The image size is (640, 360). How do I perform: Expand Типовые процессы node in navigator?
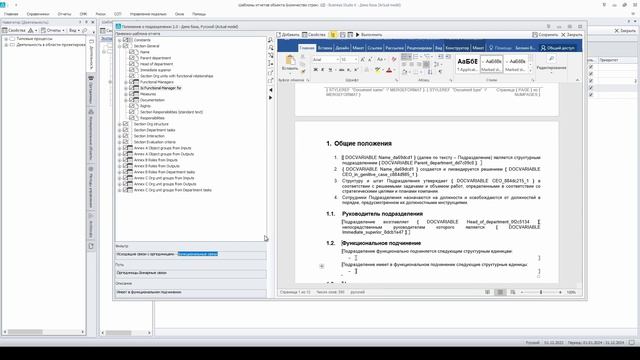pos(6,39)
